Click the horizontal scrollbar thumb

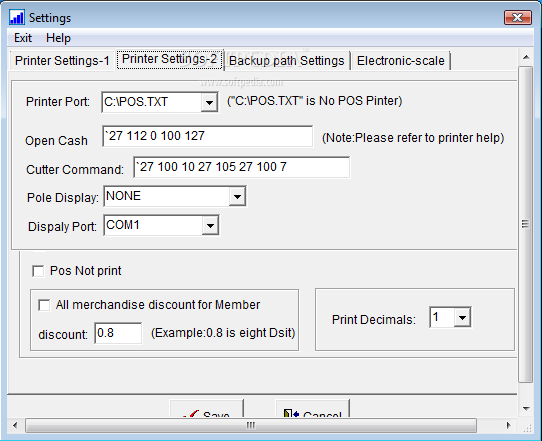point(251,425)
